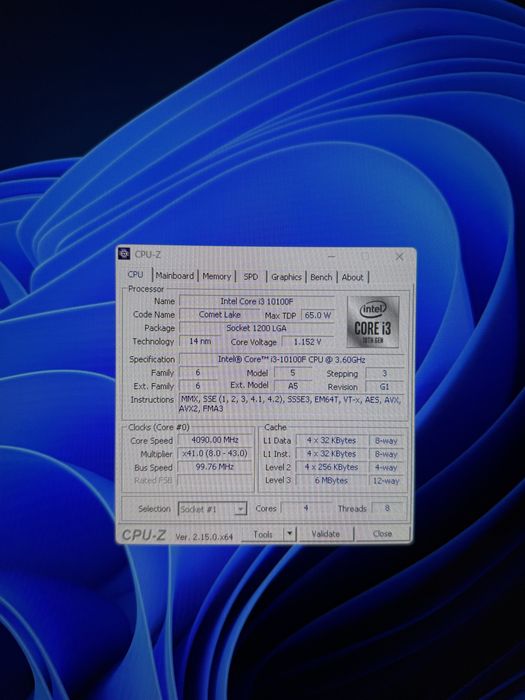Open the Graphics tab

point(286,277)
